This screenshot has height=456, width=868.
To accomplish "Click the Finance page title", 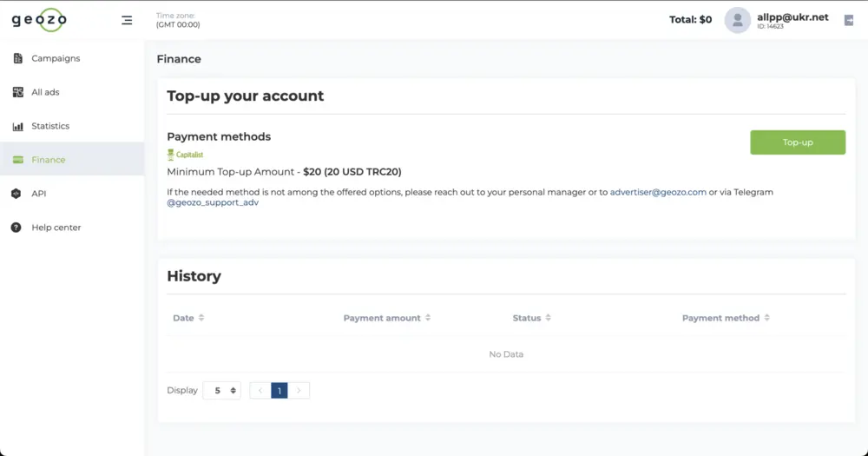I will [179, 59].
